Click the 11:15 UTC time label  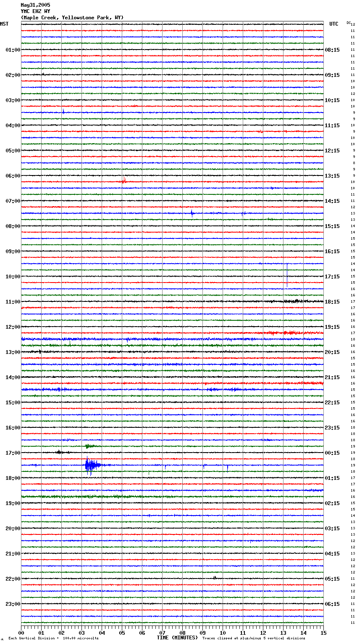coord(332,126)
